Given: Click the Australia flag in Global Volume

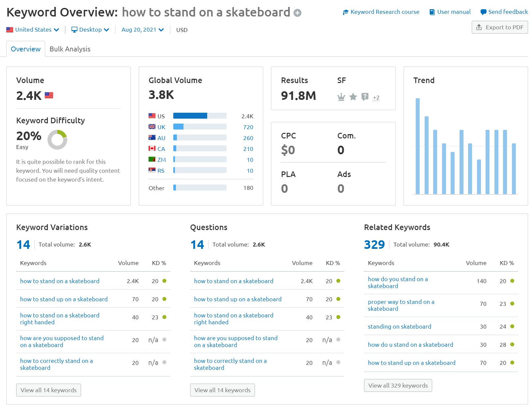Looking at the screenshot, I should point(152,137).
